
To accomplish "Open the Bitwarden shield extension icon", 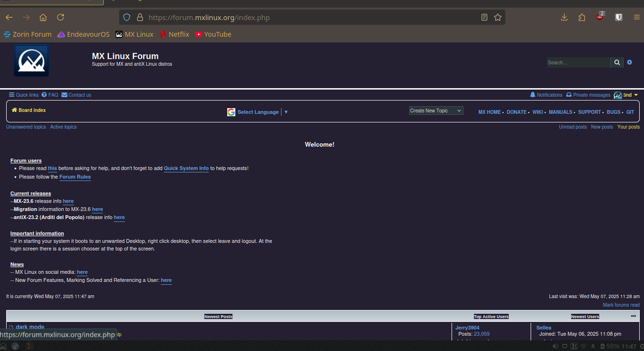I will tap(619, 17).
